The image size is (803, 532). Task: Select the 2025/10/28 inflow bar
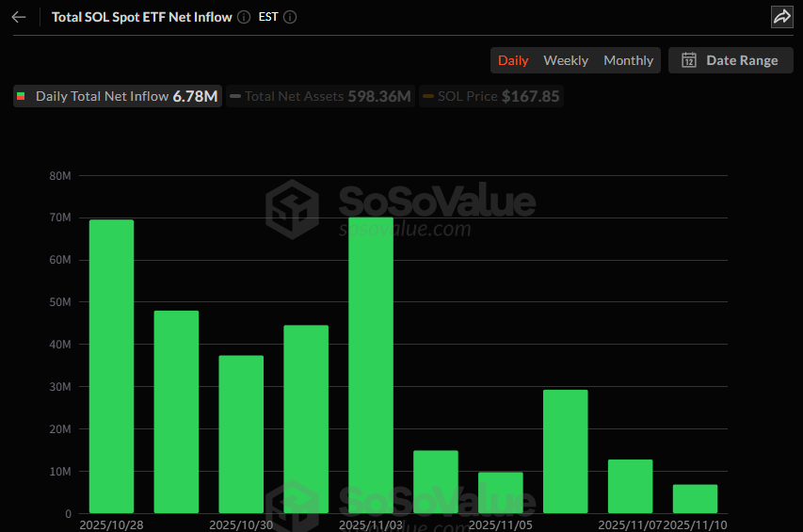(111, 367)
